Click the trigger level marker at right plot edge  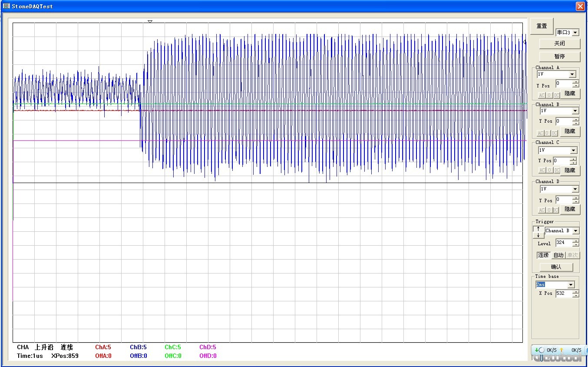point(525,42)
